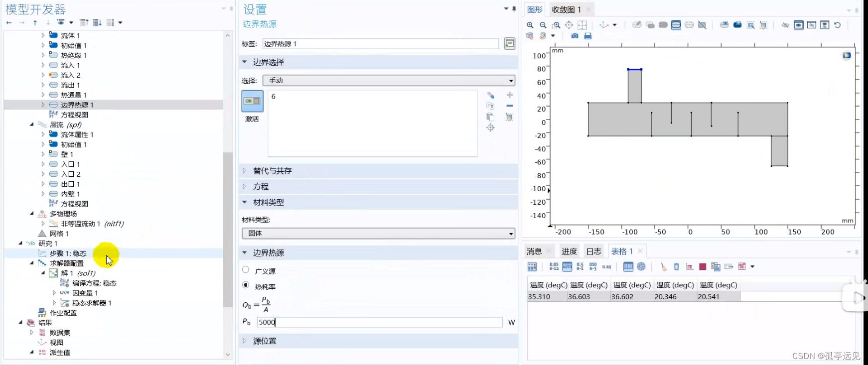Image resolution: width=868 pixels, height=365 pixels.
Task: Click the print icon in graphics toolbar
Action: click(x=588, y=36)
